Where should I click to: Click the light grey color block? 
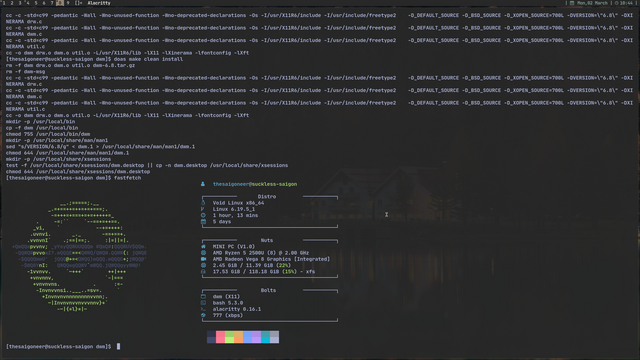(x=274, y=337)
